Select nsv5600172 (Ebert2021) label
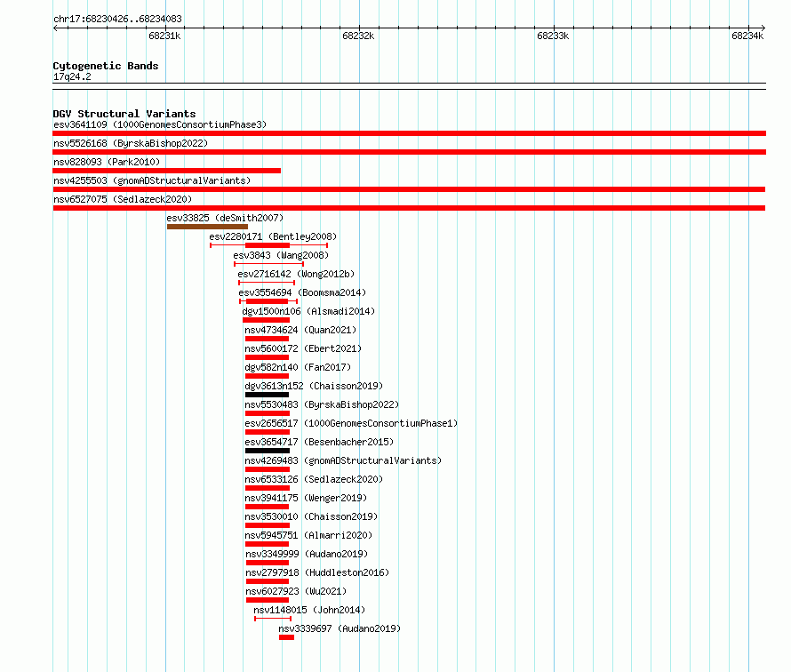Viewport: 791px width, 672px height. (303, 348)
